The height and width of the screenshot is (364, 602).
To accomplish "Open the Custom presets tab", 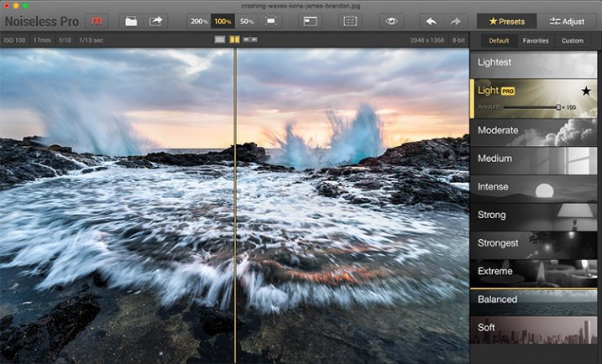I will (573, 40).
